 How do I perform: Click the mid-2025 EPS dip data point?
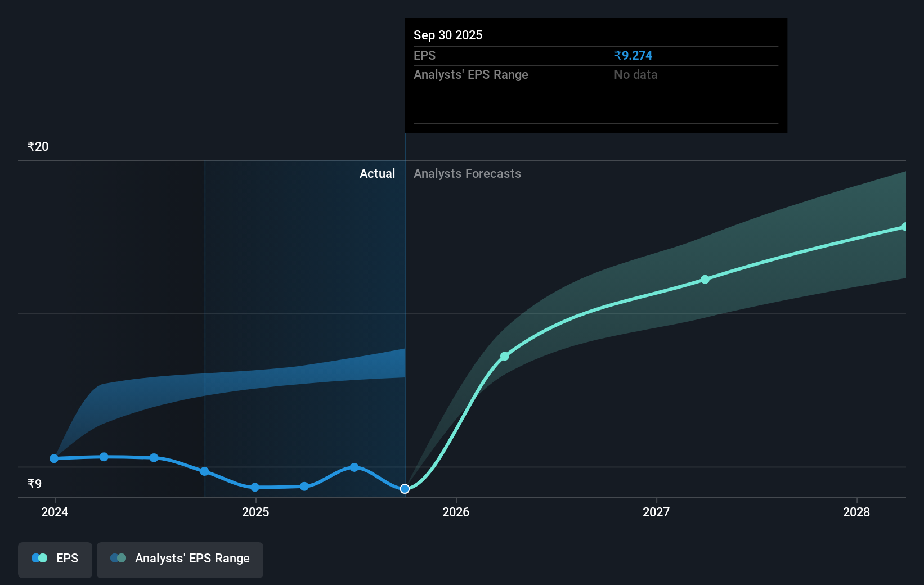pyautogui.click(x=255, y=487)
